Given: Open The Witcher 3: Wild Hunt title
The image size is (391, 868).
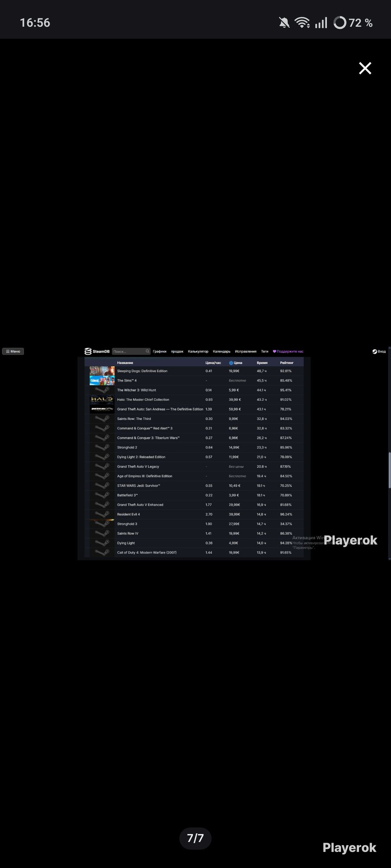Looking at the screenshot, I should coord(136,390).
